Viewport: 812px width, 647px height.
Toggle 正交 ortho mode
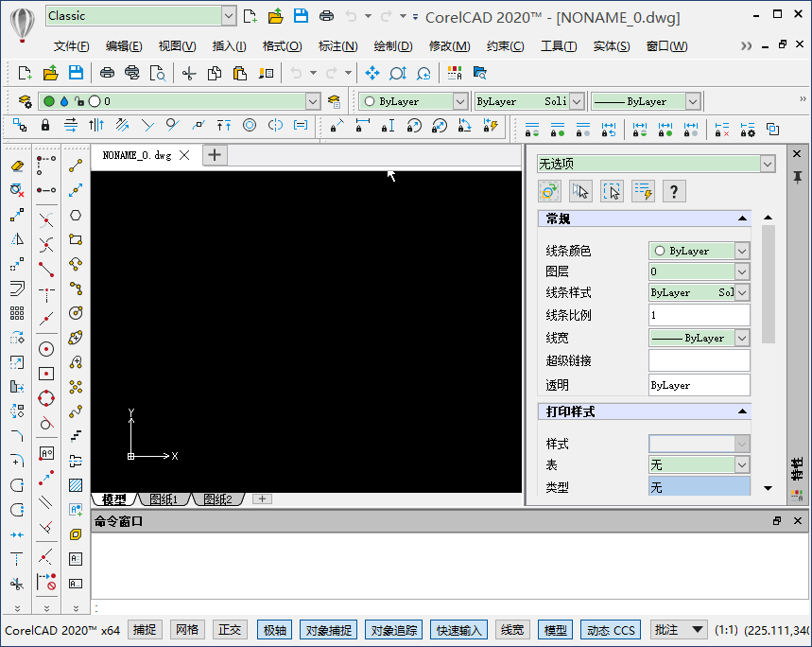(x=230, y=630)
